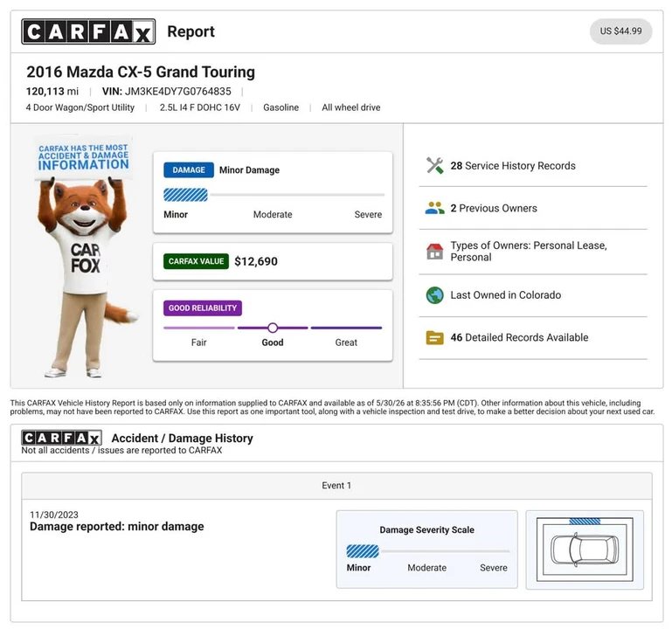Viewport: 672px width, 629px height.
Task: Click the blue DAMAGE badge
Action: pos(189,170)
